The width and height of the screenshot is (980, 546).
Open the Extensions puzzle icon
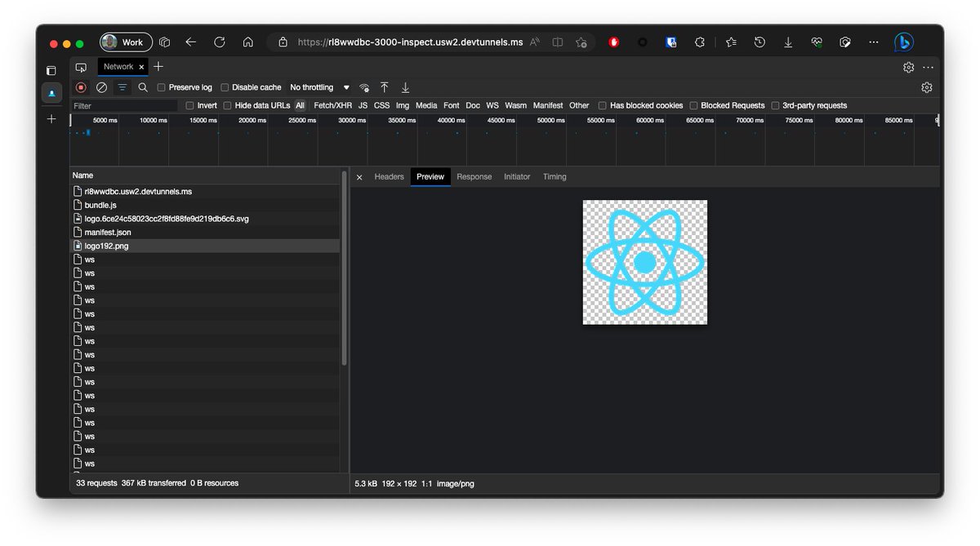[x=700, y=42]
